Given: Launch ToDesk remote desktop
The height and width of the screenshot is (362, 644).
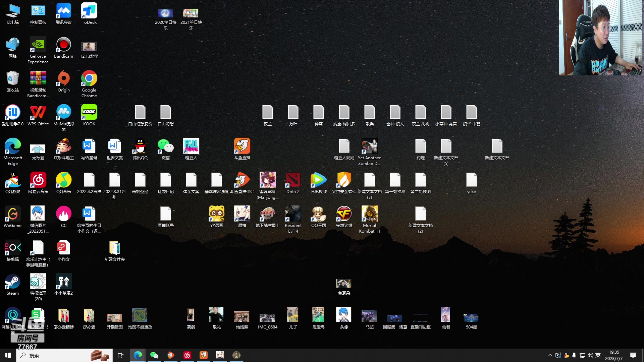Looking at the screenshot, I should 89,14.
